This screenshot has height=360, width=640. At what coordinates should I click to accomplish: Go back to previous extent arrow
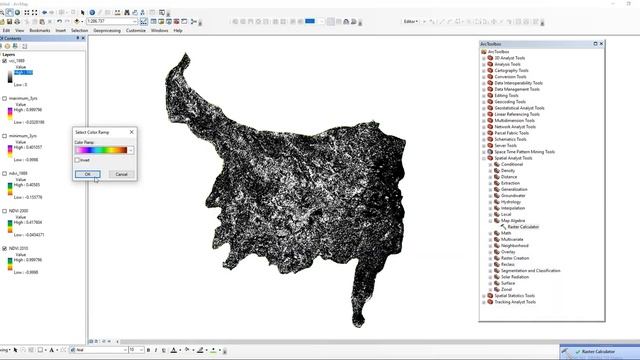[44, 13]
